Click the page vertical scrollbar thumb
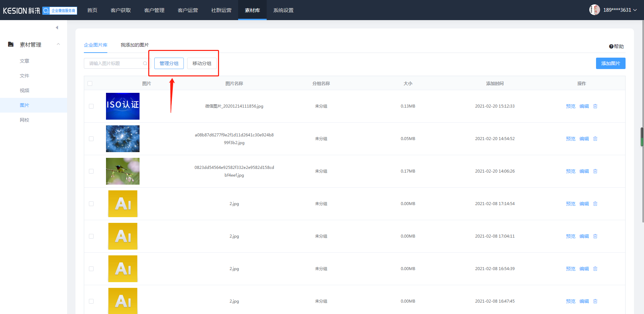 642,137
